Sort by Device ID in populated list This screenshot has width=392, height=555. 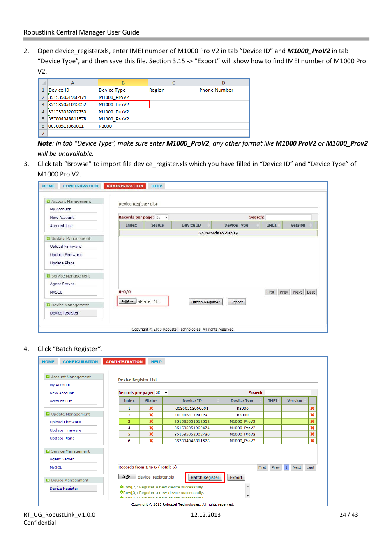pyautogui.click(x=192, y=400)
